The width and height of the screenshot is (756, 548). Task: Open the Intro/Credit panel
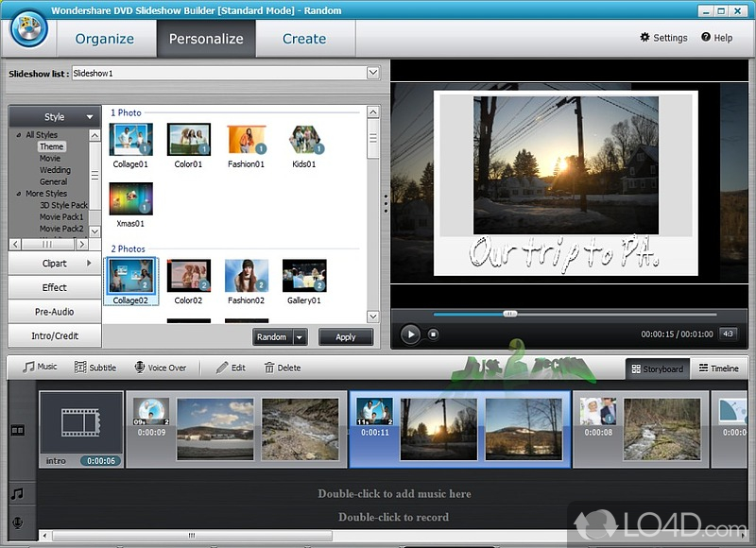click(x=55, y=335)
